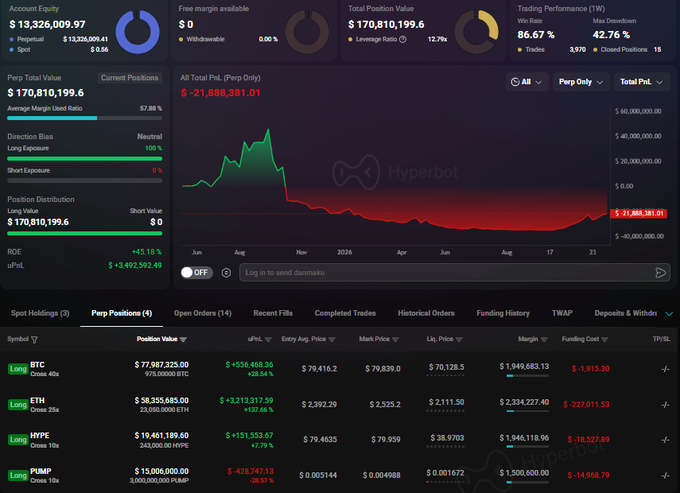The image size is (680, 493).
Task: Click the ETH liquidation price $2,111.50
Action: click(446, 402)
